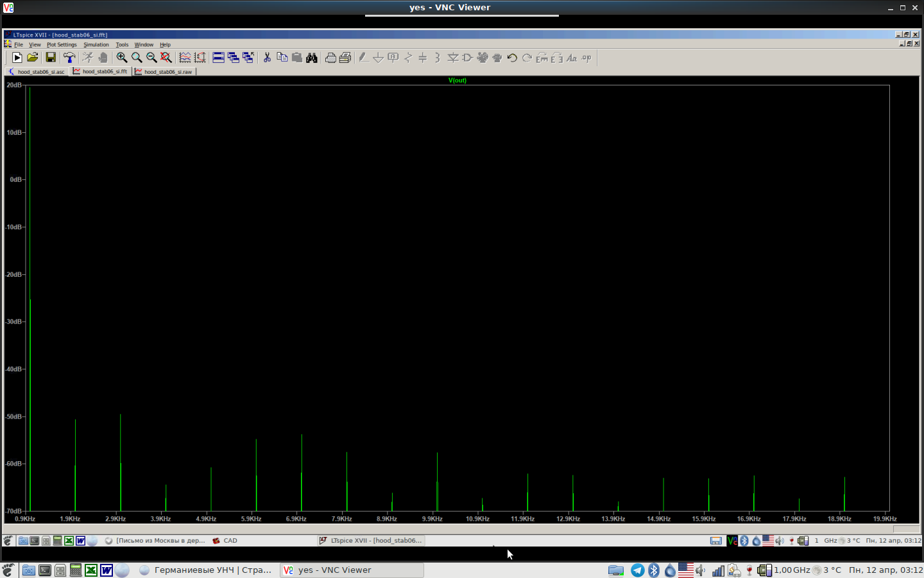Select the zoom out magnifier with minus
Image resolution: width=924 pixels, height=578 pixels.
coord(151,58)
